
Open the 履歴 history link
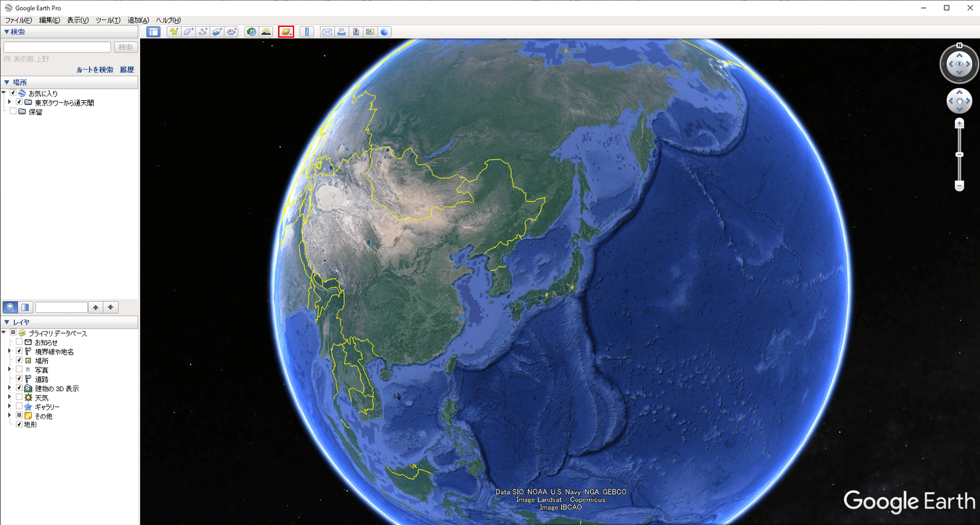point(127,69)
